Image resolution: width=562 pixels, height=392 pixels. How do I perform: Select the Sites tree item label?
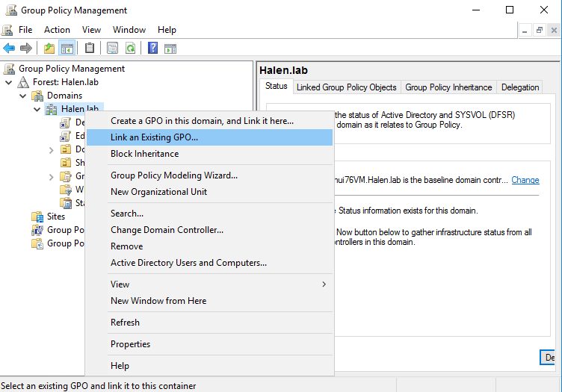(x=56, y=217)
